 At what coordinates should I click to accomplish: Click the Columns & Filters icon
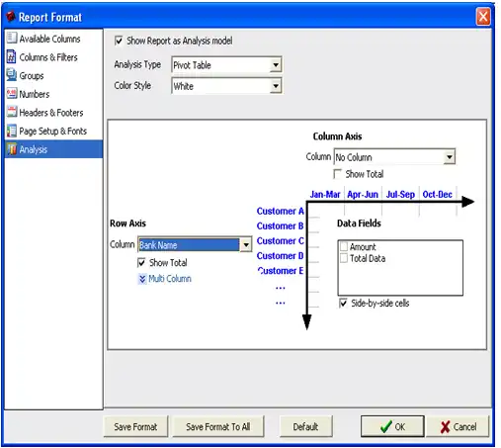click(11, 56)
